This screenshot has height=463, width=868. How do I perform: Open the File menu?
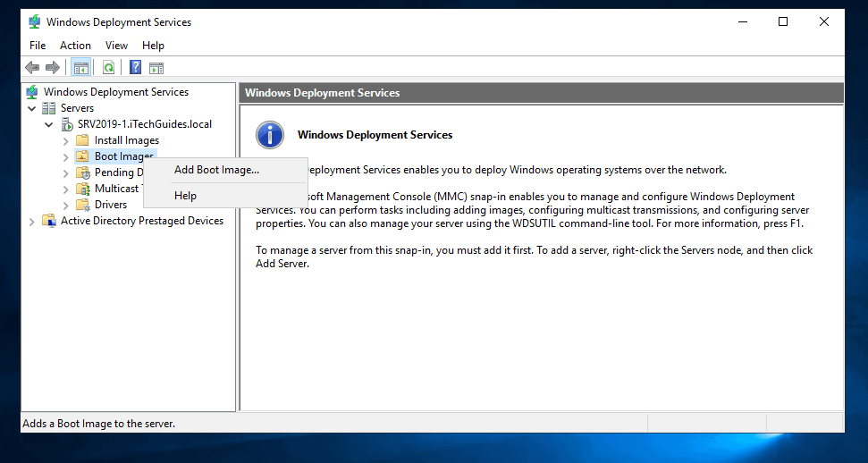click(38, 46)
